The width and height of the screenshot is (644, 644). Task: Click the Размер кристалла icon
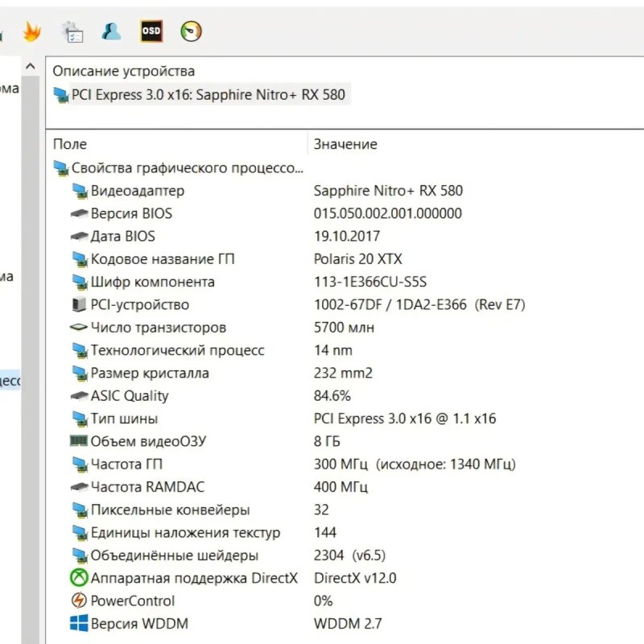(x=79, y=374)
